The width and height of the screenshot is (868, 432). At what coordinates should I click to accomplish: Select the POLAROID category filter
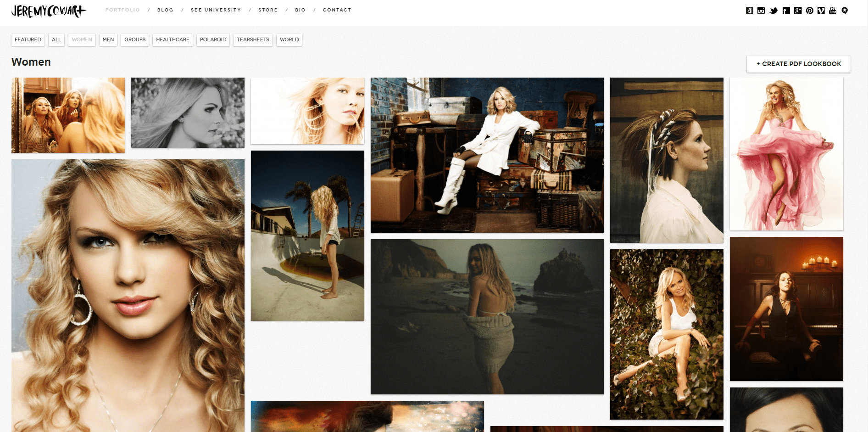click(212, 40)
